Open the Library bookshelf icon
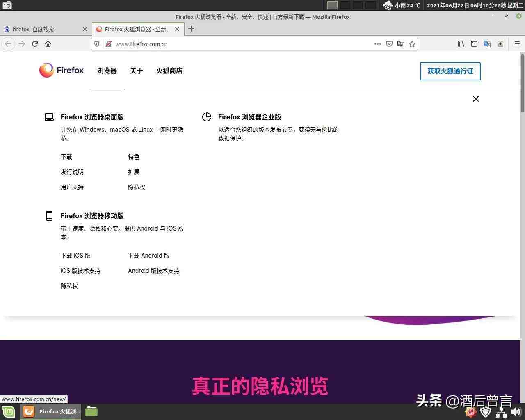Screen dimensions: 525x420 point(461,44)
